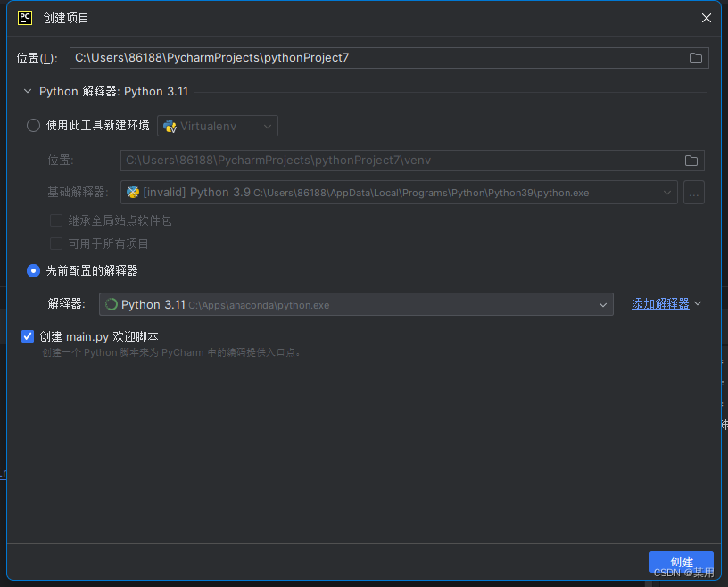Click the venv location path field
728x587 pixels.
tap(412, 161)
